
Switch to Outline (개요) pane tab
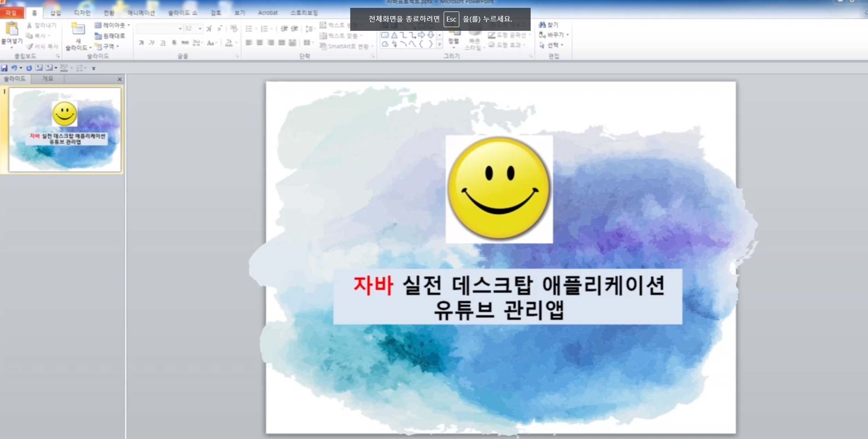pyautogui.click(x=47, y=79)
